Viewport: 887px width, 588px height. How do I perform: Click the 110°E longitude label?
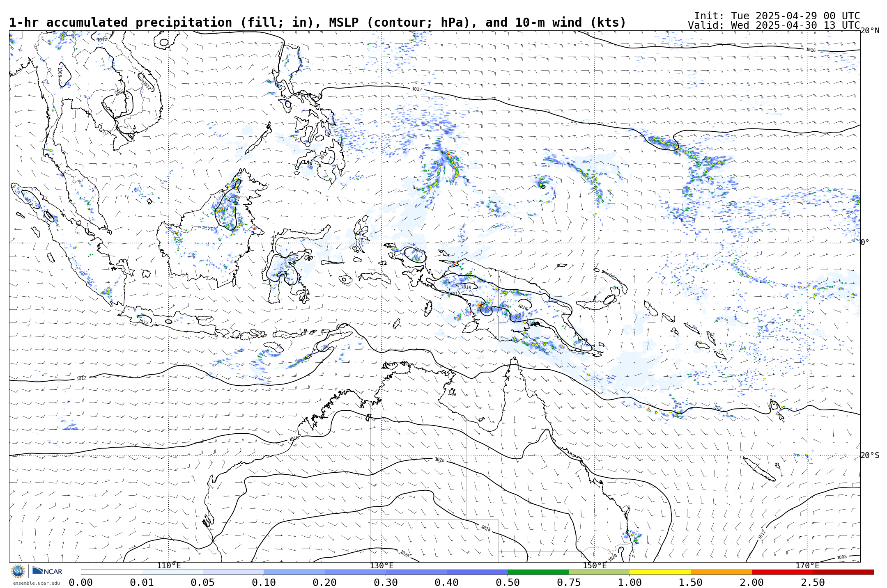pyautogui.click(x=169, y=566)
